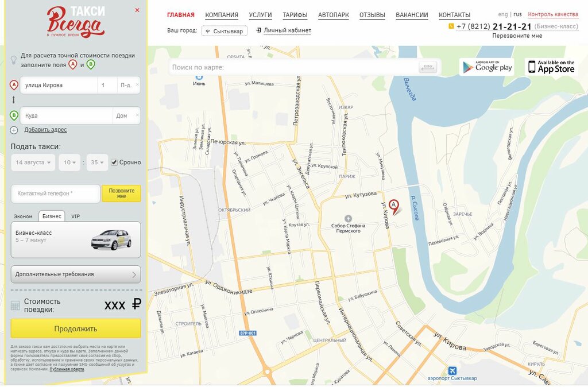Swap pickup and destination arrows icon
The height and width of the screenshot is (387, 588).
(14, 100)
